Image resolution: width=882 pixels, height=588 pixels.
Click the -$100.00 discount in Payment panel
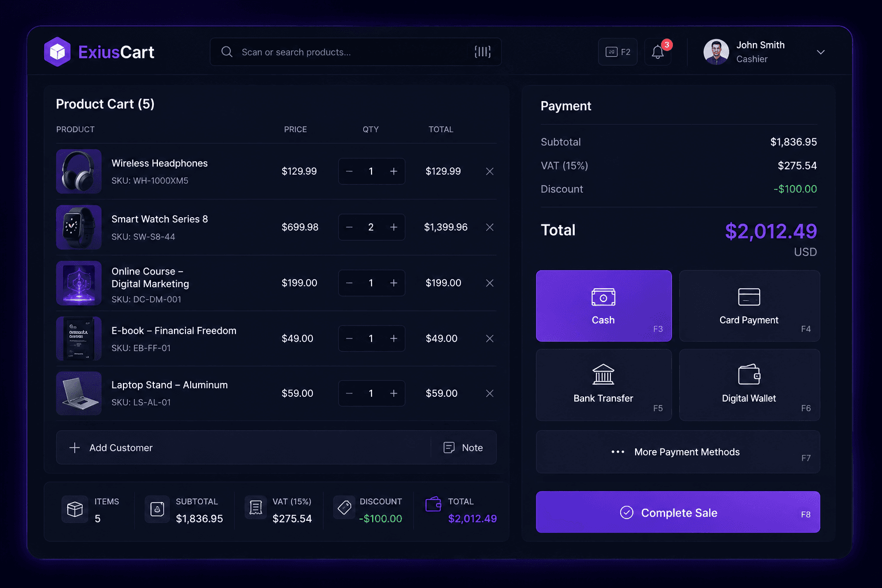tap(795, 189)
